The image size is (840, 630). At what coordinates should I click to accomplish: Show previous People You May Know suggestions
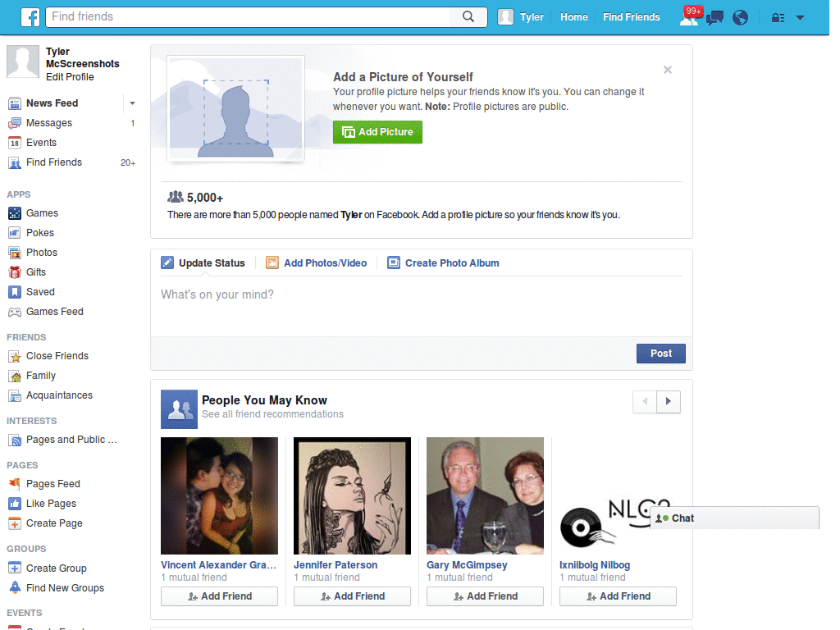pyautogui.click(x=645, y=402)
